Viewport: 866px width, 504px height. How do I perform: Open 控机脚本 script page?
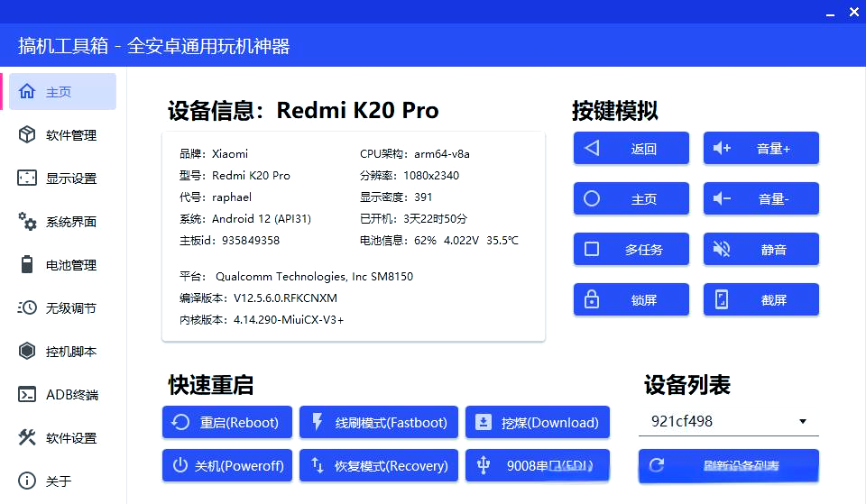(62, 351)
